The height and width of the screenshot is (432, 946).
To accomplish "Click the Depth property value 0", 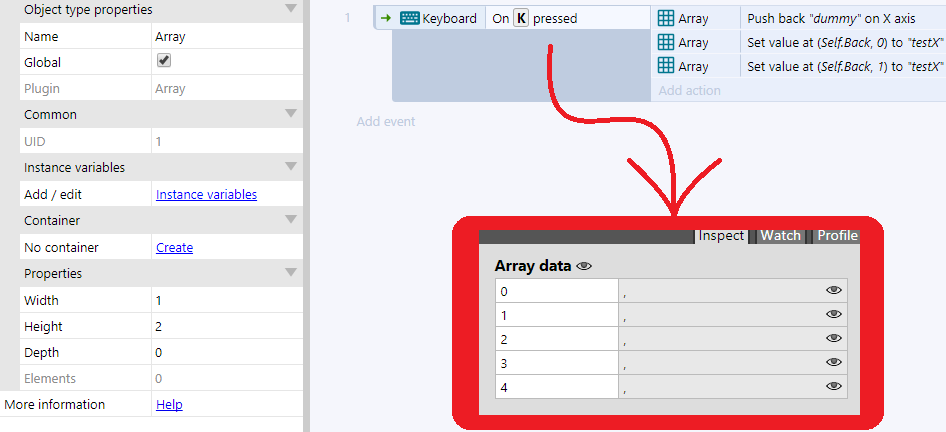I will [227, 352].
